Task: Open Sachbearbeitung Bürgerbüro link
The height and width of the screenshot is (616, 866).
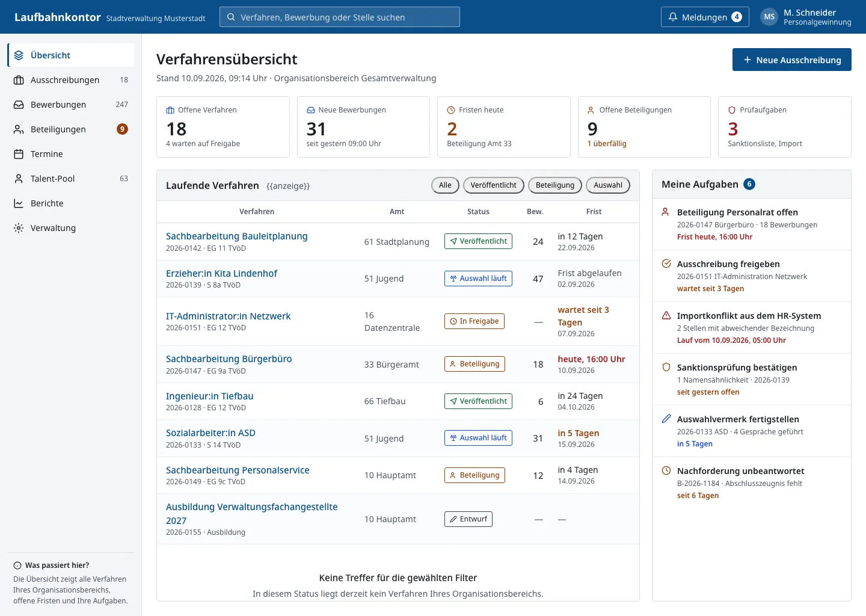Action: pyautogui.click(x=229, y=359)
